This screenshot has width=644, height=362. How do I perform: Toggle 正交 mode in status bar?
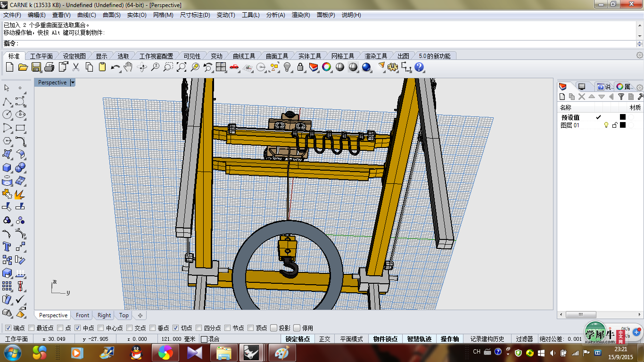tap(325, 339)
